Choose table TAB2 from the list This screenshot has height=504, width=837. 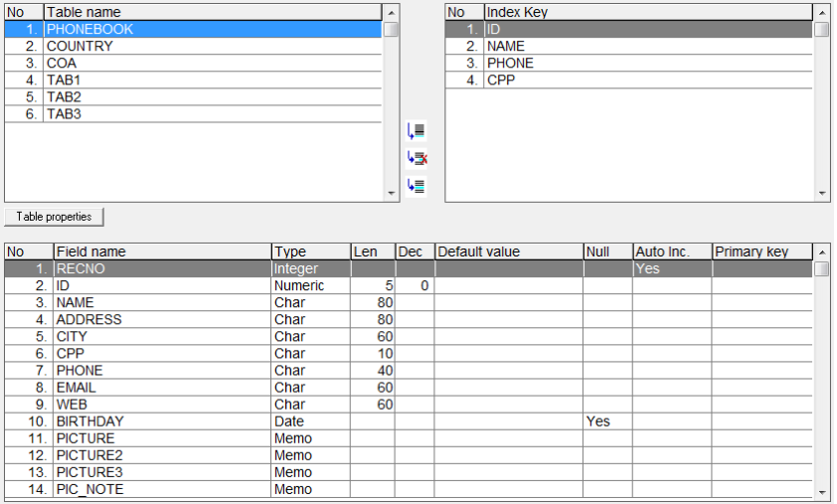point(193,97)
